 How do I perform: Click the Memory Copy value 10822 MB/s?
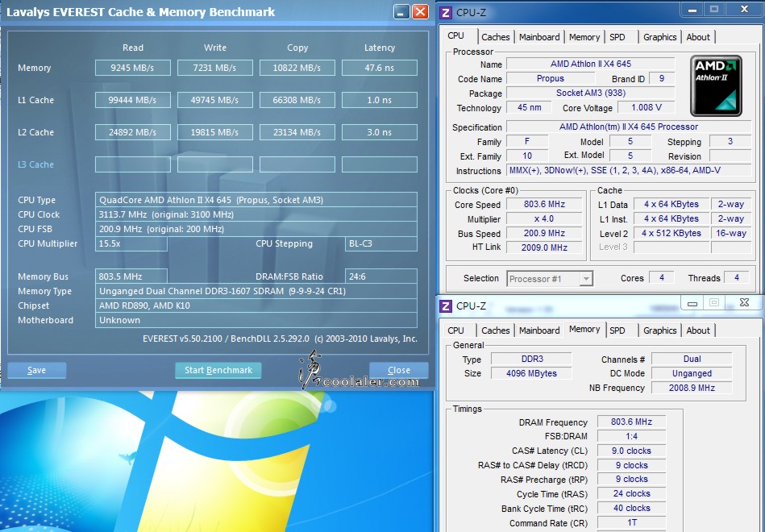(297, 68)
